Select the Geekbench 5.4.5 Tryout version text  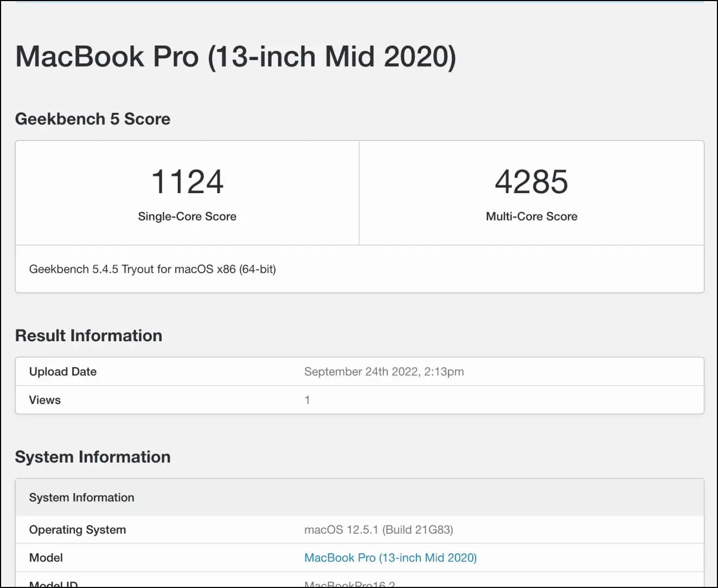click(152, 269)
